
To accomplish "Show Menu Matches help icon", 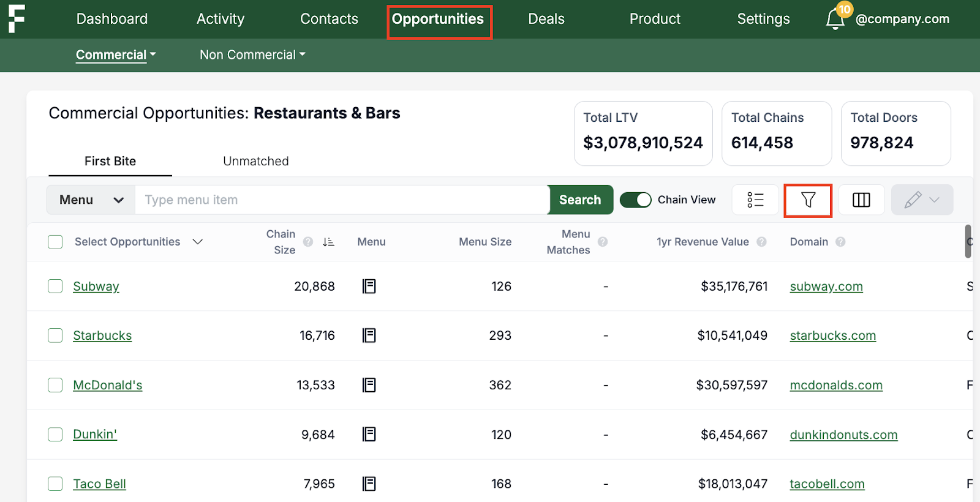I will [603, 242].
